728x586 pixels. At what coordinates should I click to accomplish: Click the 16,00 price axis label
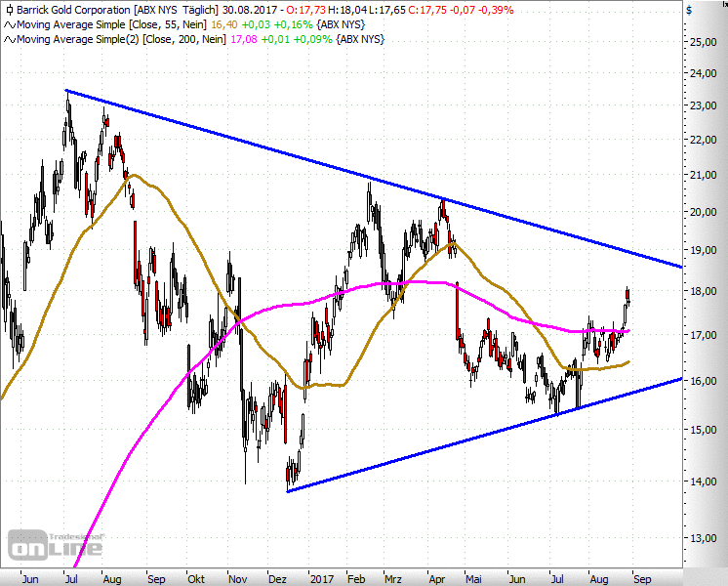(704, 381)
